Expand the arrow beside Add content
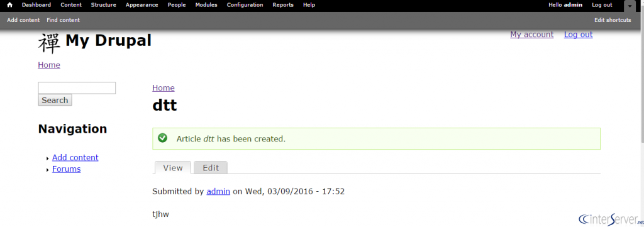644x227 pixels. click(48, 158)
